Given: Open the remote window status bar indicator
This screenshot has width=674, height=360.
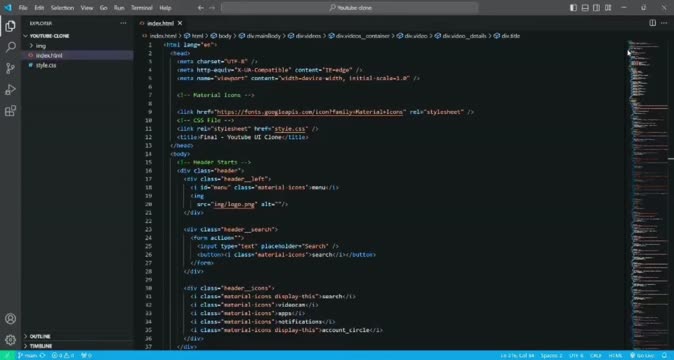Looking at the screenshot, I should 7,355.
